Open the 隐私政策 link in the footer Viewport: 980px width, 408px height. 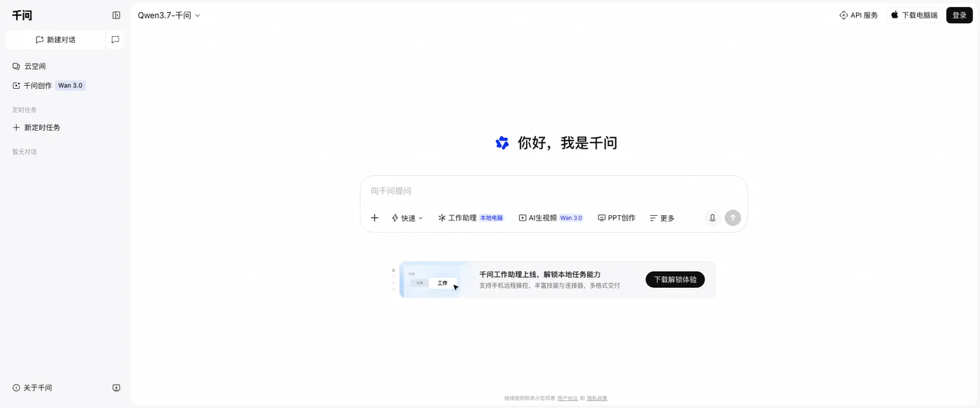[597, 398]
